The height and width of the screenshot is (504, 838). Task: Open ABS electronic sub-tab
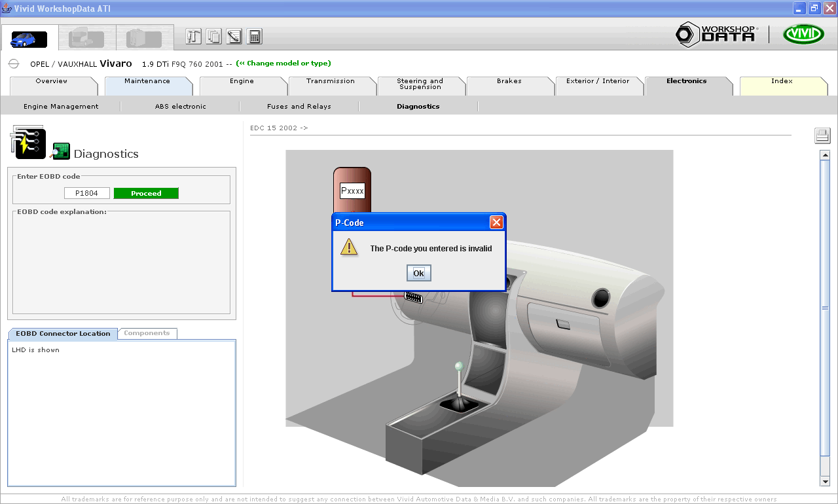coord(181,106)
